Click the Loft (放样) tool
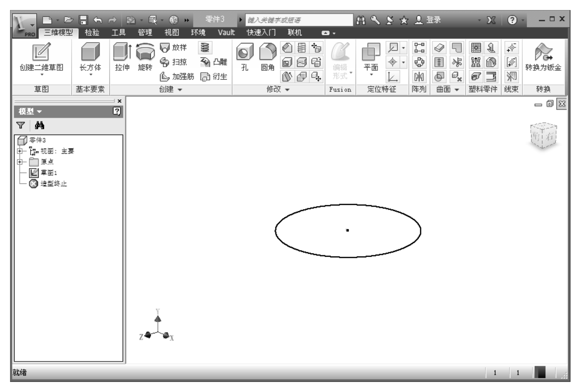579x392 pixels. click(x=173, y=48)
